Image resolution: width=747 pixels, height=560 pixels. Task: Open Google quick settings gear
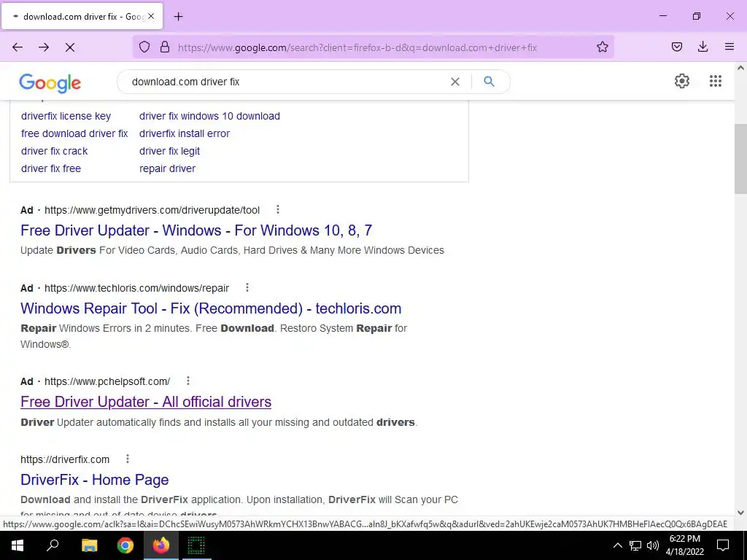682,81
